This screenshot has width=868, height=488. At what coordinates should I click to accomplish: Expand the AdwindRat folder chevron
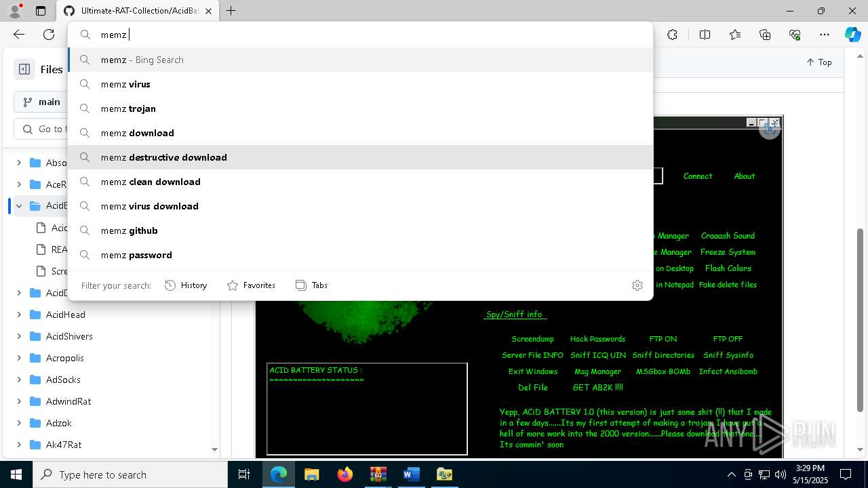pyautogui.click(x=19, y=401)
